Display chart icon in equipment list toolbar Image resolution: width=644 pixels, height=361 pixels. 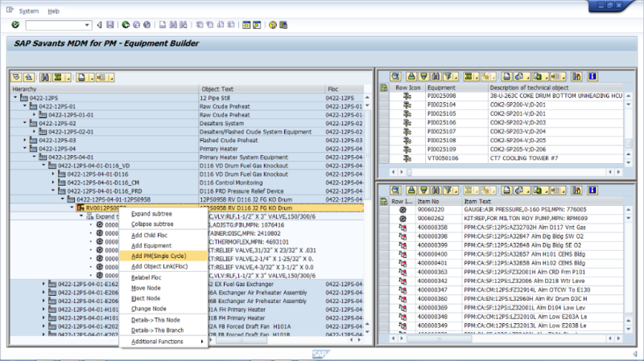576,76
